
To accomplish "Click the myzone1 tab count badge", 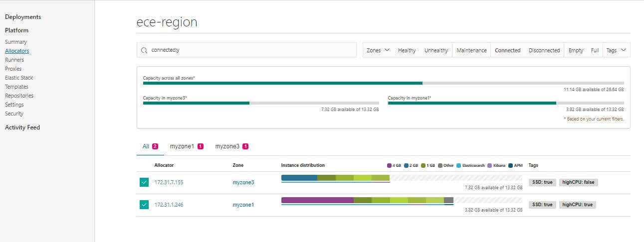I will point(201,146).
